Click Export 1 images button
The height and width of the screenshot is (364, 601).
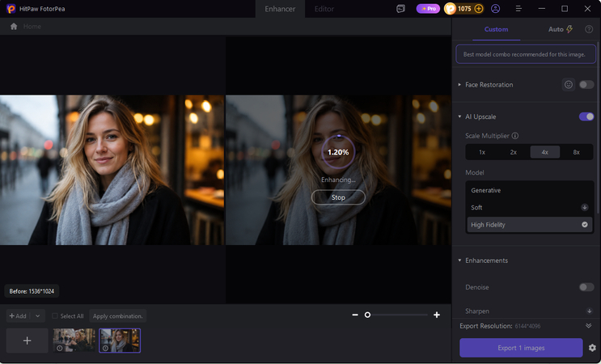521,348
